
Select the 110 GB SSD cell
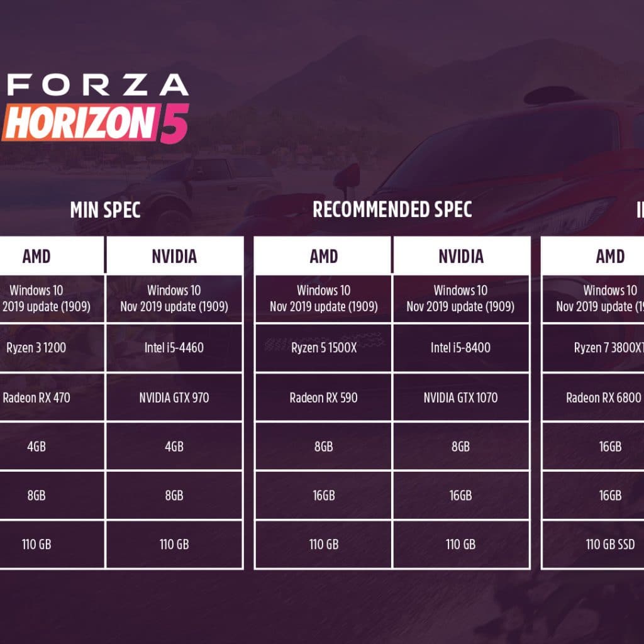point(609,545)
